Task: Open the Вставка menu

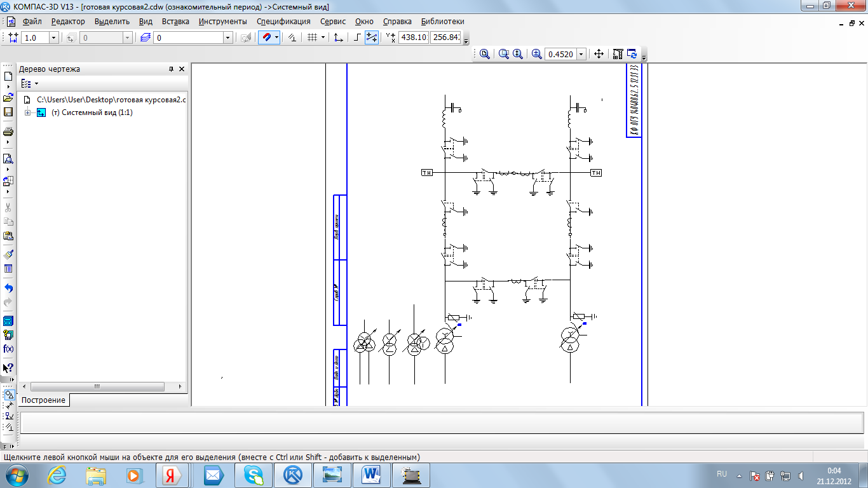Action: tap(175, 22)
